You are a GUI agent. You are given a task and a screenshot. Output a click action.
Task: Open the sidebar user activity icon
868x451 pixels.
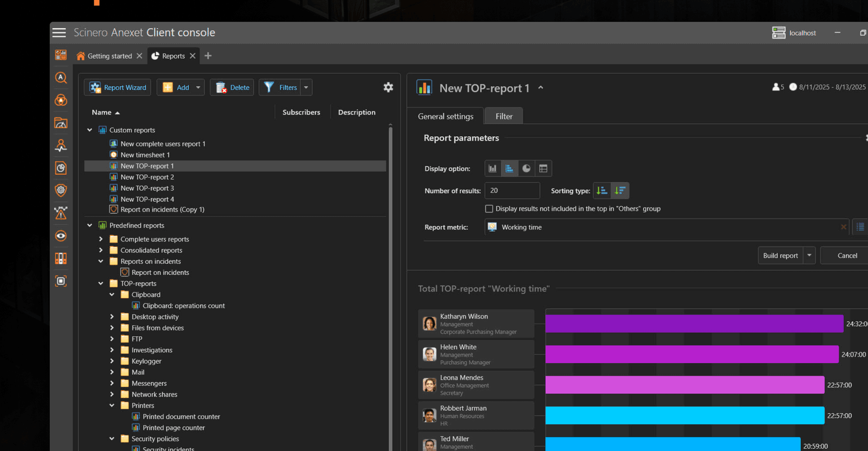click(61, 145)
